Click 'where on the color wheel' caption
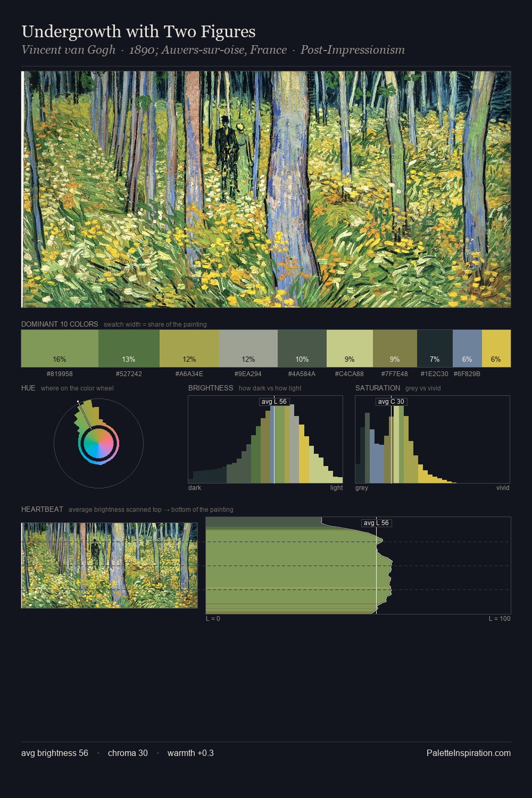Screen dimensions: 532x798 tap(77, 388)
